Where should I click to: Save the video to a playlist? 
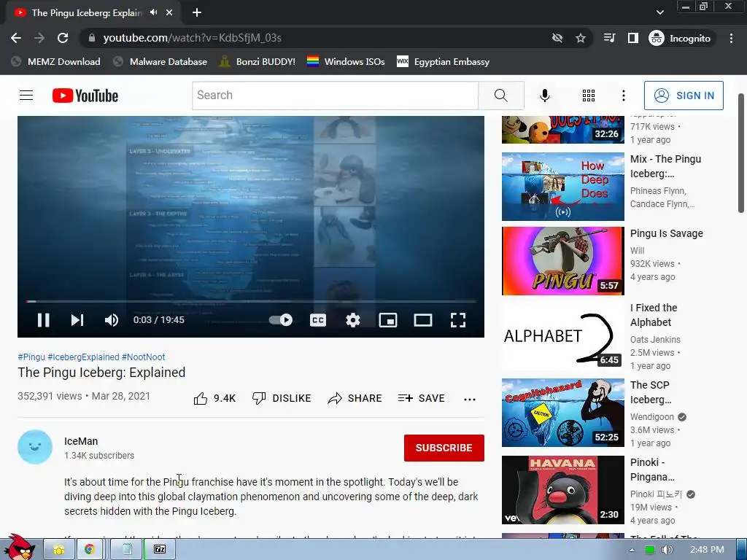(x=421, y=399)
